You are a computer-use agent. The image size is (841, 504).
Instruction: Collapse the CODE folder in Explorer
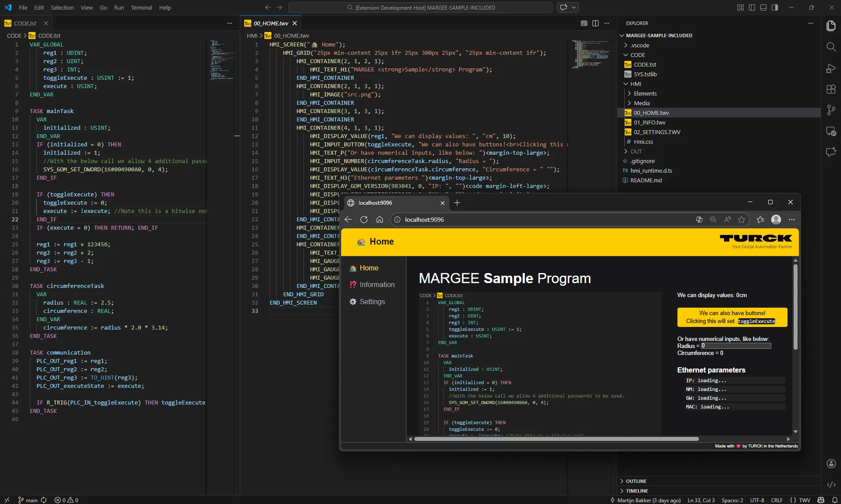[638, 55]
